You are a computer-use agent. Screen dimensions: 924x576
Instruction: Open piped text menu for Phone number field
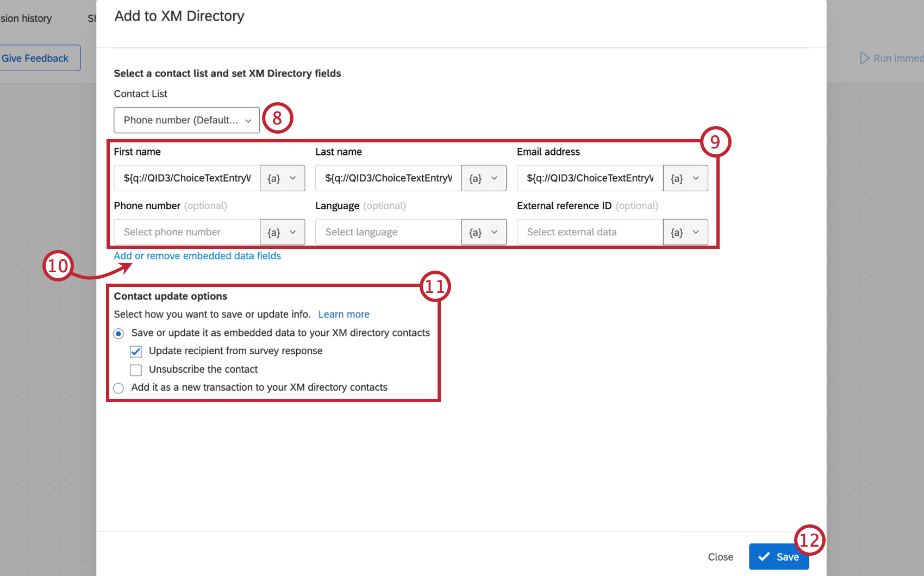[x=282, y=232]
